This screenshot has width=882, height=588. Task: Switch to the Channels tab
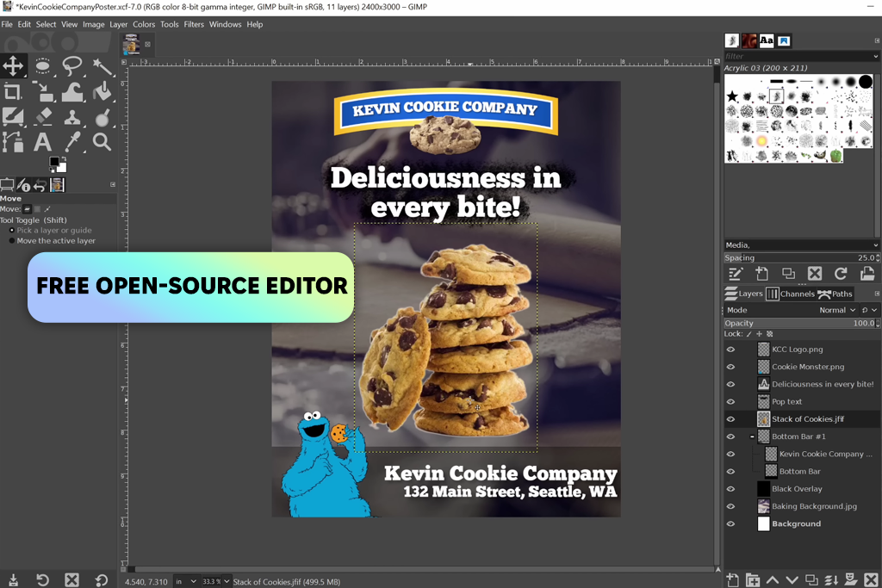pyautogui.click(x=791, y=294)
